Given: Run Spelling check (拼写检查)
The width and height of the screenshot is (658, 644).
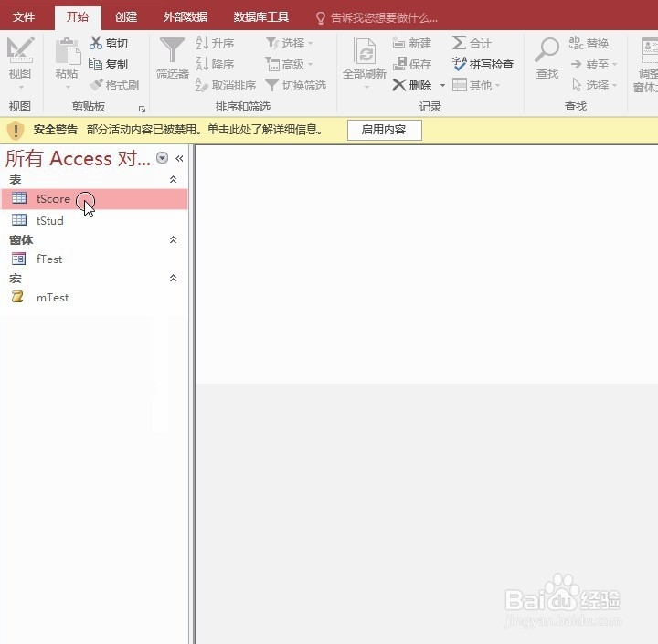Looking at the screenshot, I should 483,64.
